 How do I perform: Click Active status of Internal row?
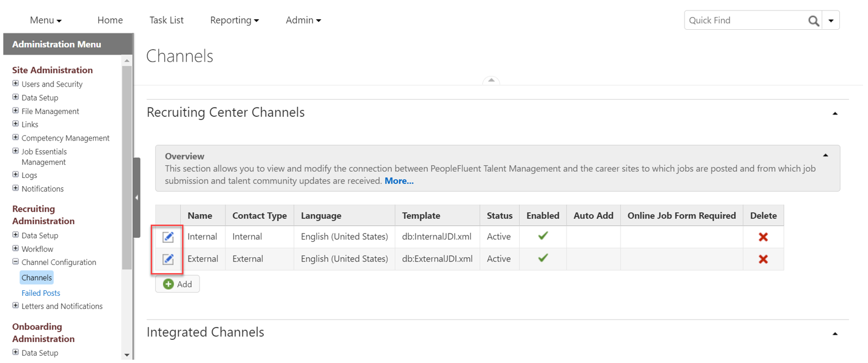[499, 237]
